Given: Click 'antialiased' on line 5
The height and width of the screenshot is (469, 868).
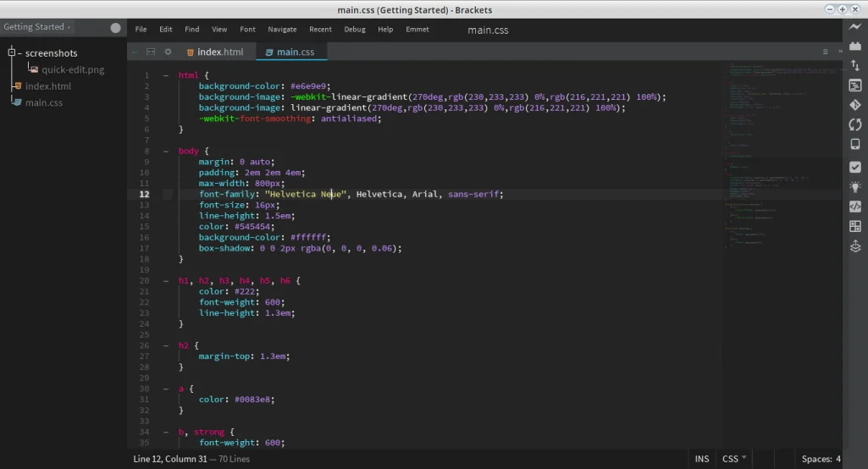Looking at the screenshot, I should [x=349, y=119].
